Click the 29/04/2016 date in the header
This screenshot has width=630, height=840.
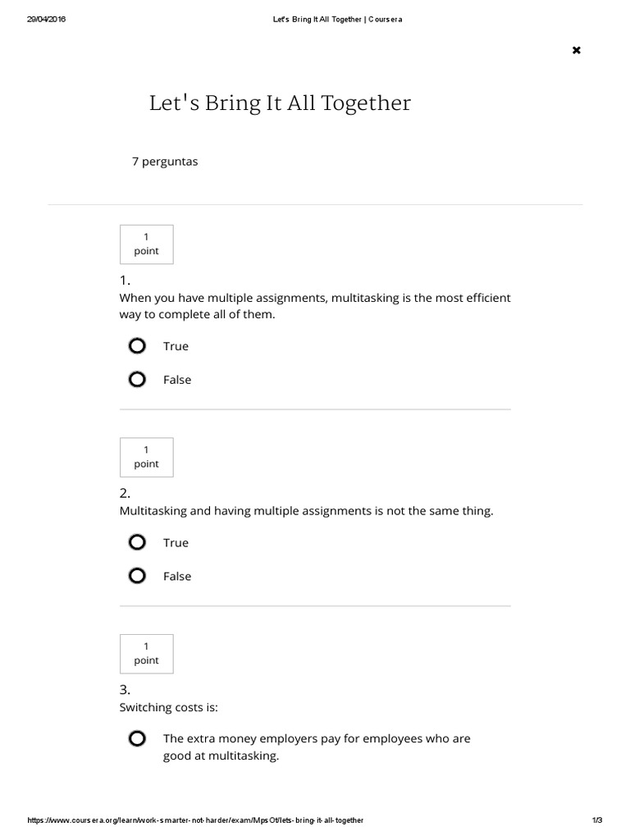(46, 20)
